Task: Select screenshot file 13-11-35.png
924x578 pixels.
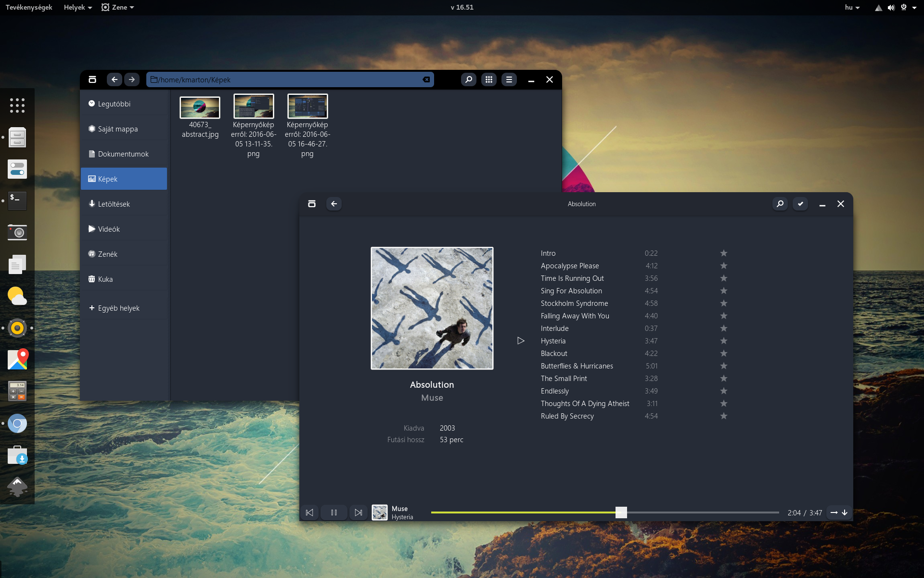Action: coord(254,126)
